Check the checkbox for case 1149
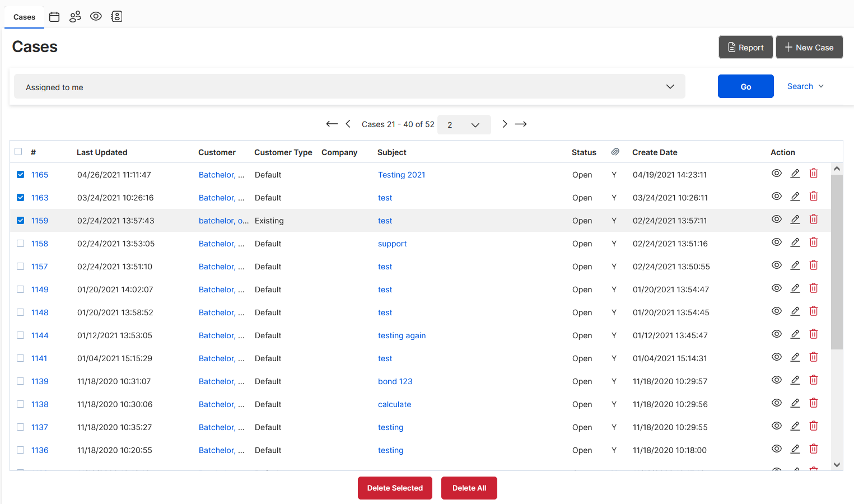The height and width of the screenshot is (504, 854). point(21,290)
